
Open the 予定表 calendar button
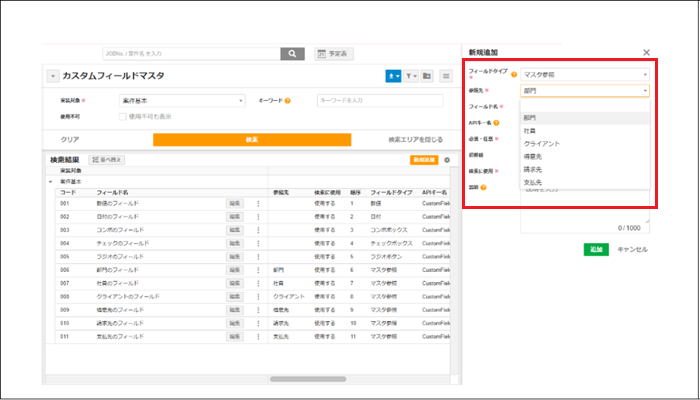(x=334, y=54)
